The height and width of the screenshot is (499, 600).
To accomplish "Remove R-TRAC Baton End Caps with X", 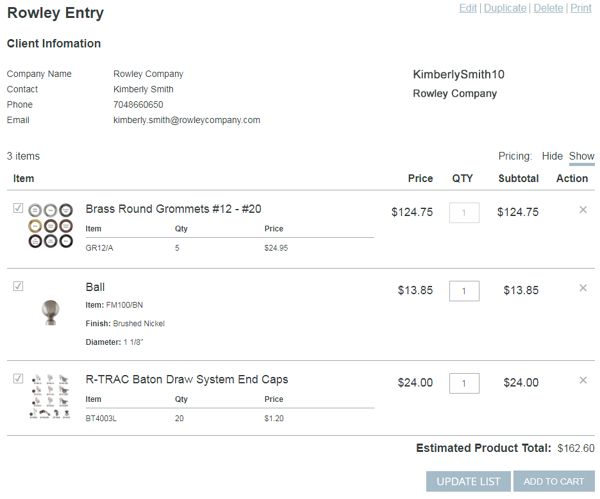I will point(583,380).
